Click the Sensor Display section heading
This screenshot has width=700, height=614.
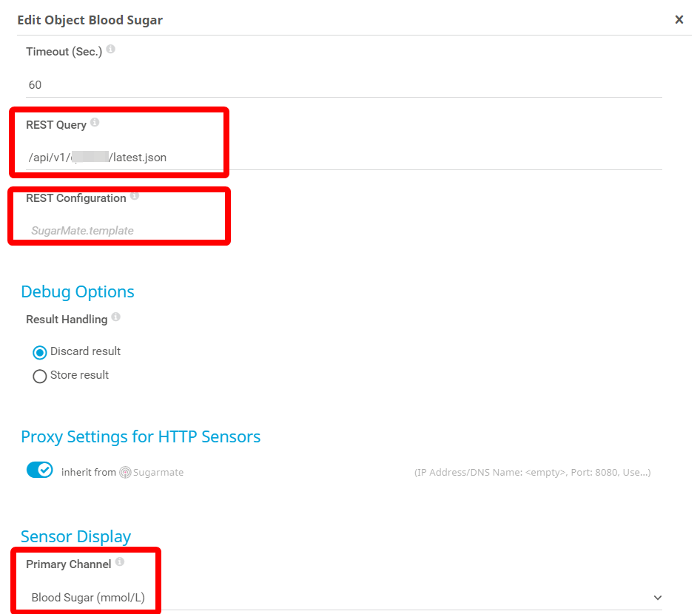click(75, 536)
